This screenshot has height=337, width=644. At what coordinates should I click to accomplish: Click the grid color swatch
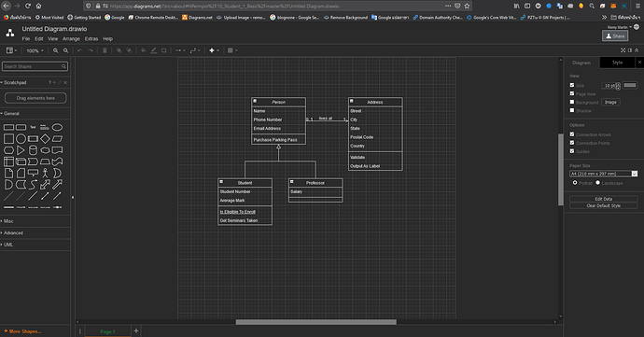tap(630, 85)
